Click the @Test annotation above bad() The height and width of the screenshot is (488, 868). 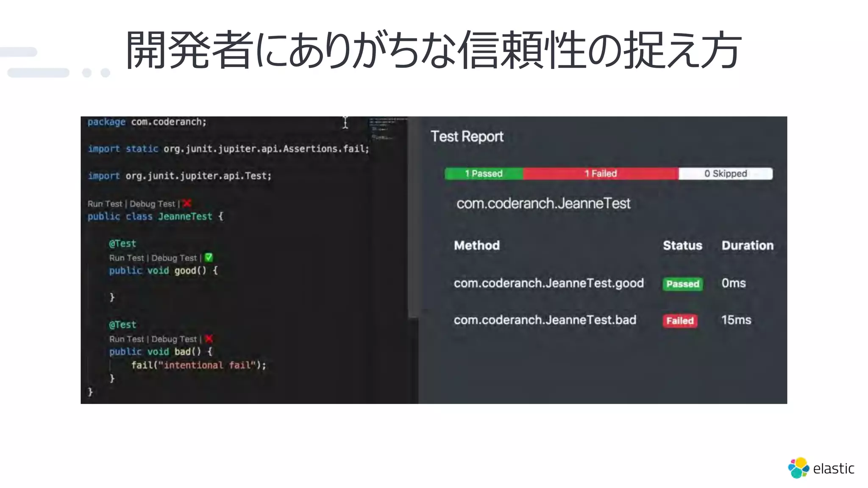point(122,325)
